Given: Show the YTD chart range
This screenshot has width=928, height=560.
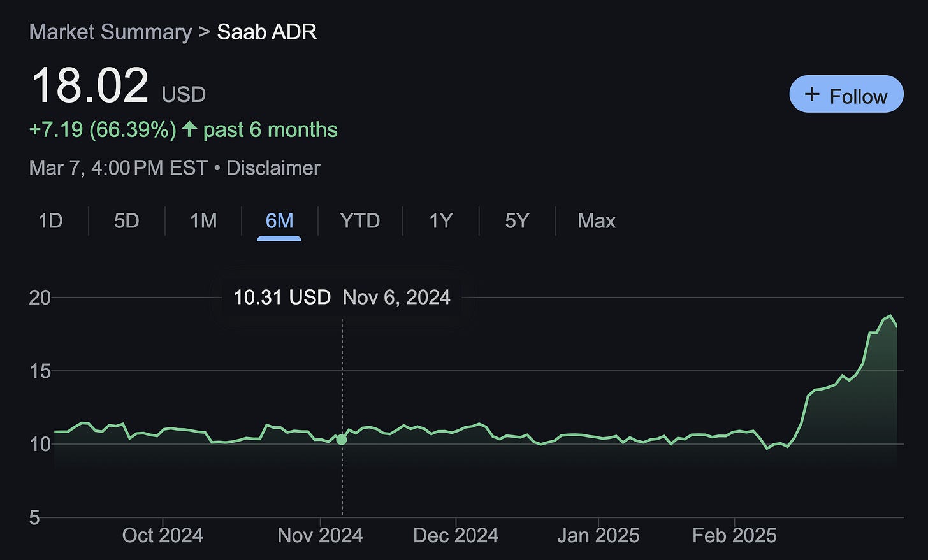Looking at the screenshot, I should click(x=360, y=220).
